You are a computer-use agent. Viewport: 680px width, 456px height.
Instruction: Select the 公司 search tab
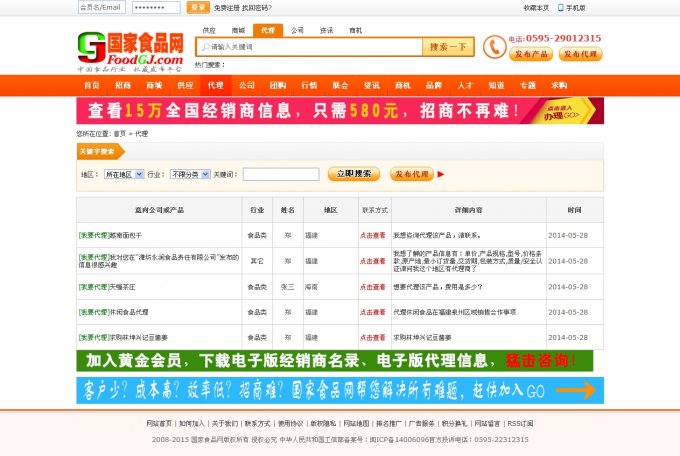point(297,30)
